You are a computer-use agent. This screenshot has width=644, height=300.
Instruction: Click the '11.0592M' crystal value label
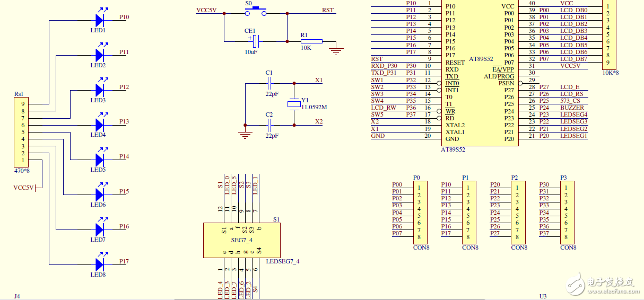click(x=314, y=107)
